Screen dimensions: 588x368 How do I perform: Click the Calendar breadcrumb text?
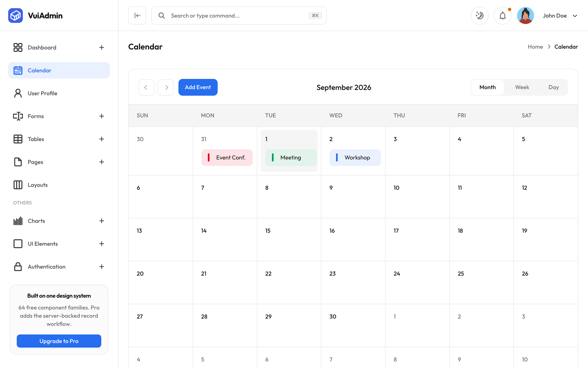click(x=566, y=47)
